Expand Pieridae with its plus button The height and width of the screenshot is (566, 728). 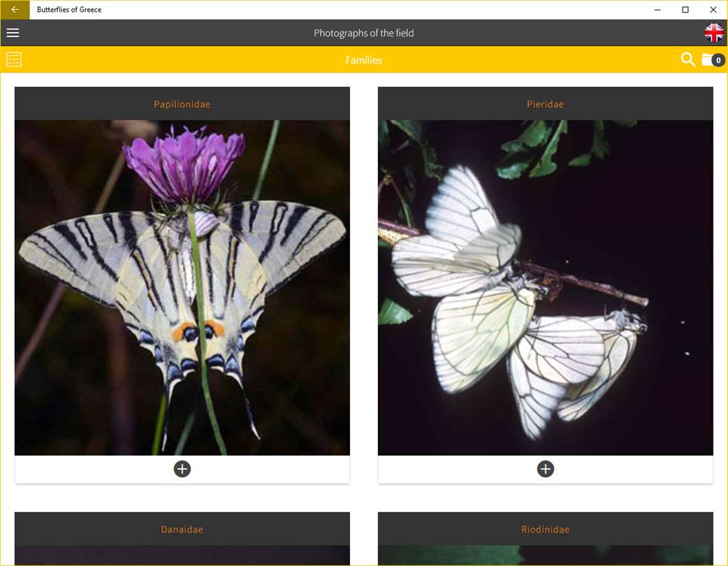pos(545,469)
